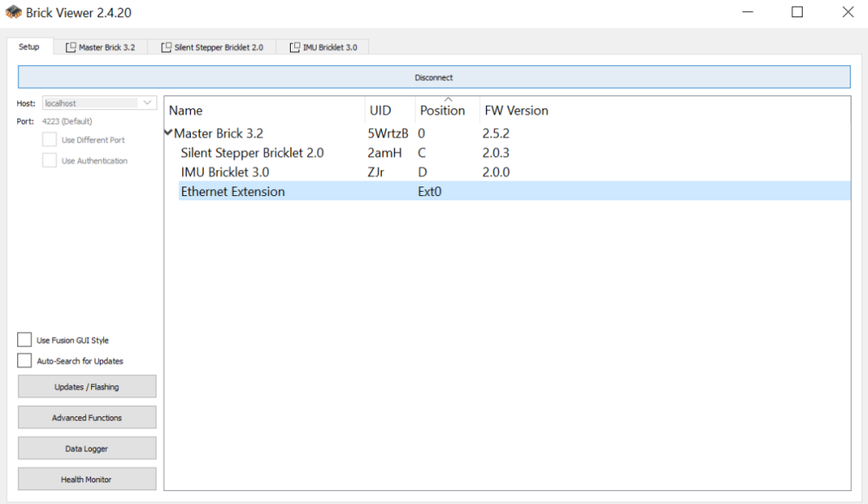
Task: Tick the Use Different Port checkbox
Action: (49, 140)
